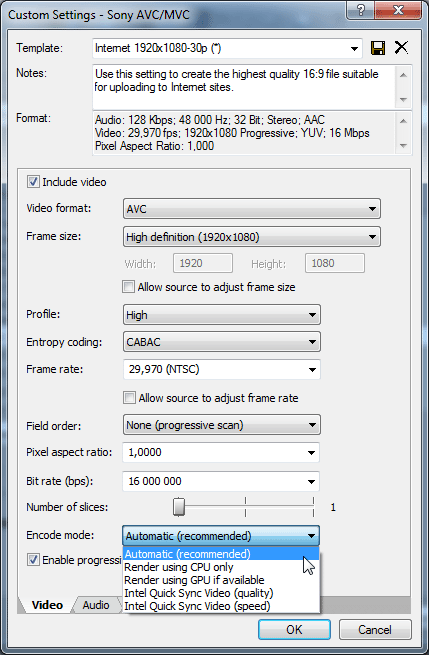Select Render using CPU only
The width and height of the screenshot is (429, 655).
point(221,567)
